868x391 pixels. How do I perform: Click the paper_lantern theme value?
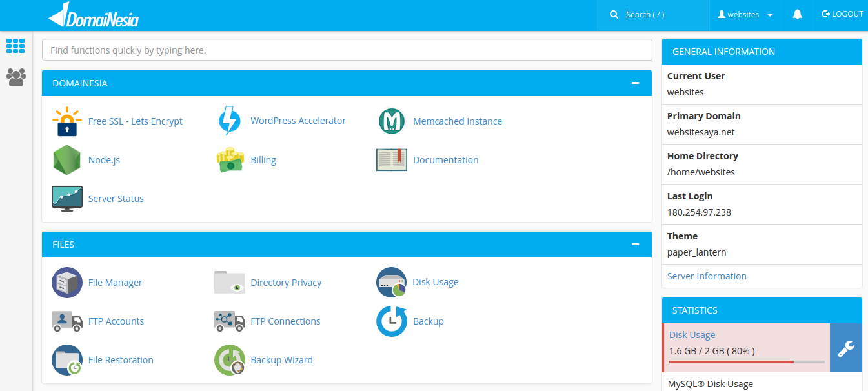coord(697,252)
